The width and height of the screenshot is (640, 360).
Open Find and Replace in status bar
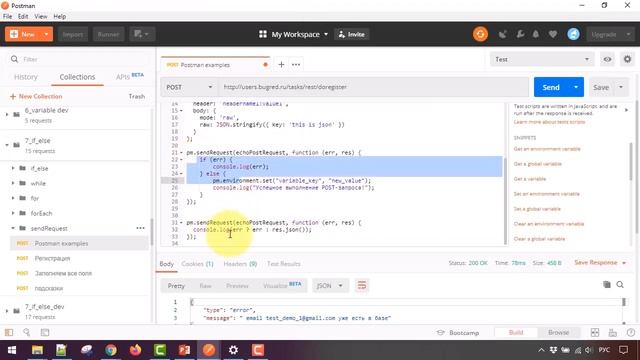[x=27, y=333]
